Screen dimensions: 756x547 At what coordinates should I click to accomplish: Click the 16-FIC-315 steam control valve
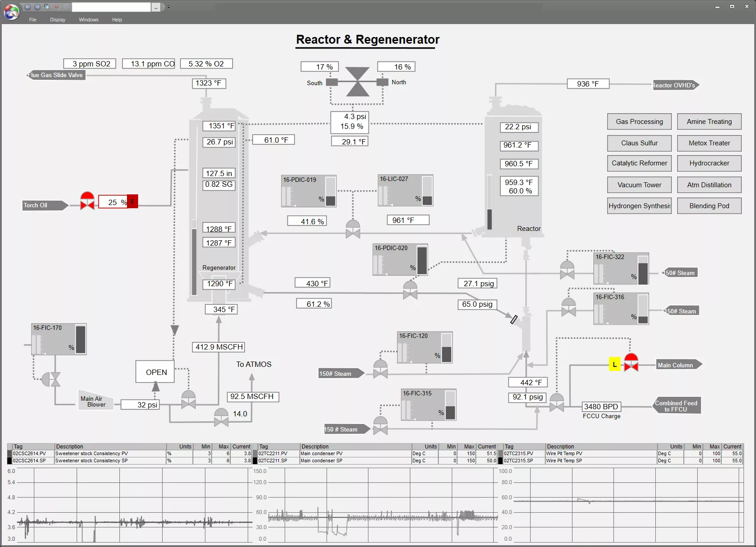[380, 425]
